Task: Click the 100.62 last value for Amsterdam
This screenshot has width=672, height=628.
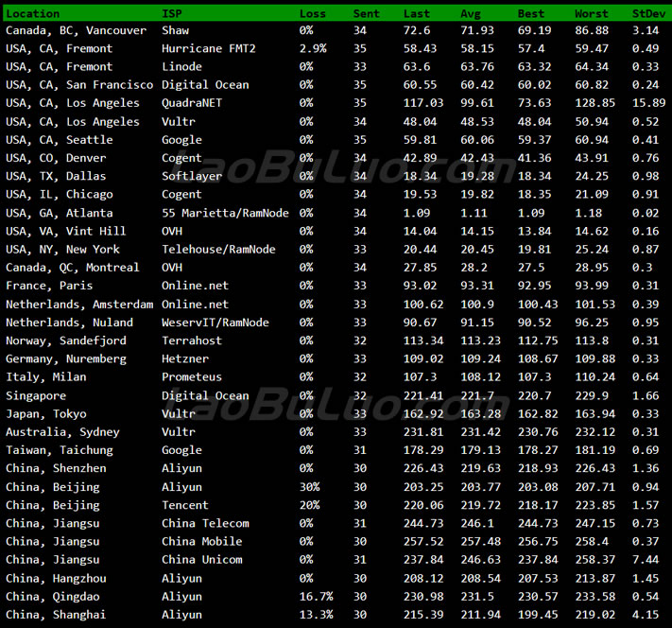Action: [x=423, y=305]
